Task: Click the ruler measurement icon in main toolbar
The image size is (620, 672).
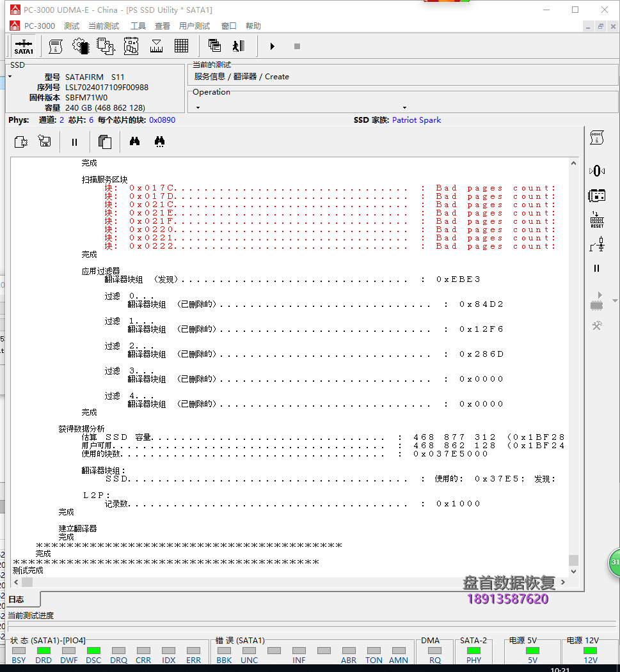Action: pyautogui.click(x=156, y=46)
